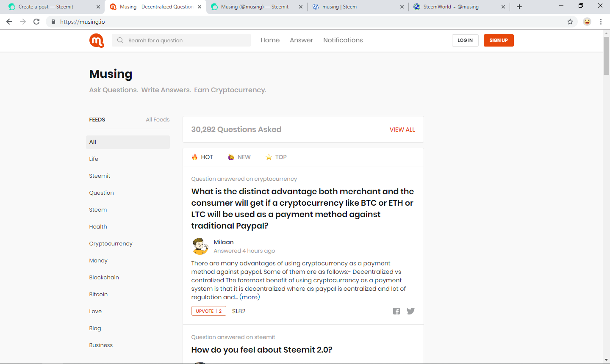Reload the musing.io page
Viewport: 610px width, 364px height.
(36, 22)
